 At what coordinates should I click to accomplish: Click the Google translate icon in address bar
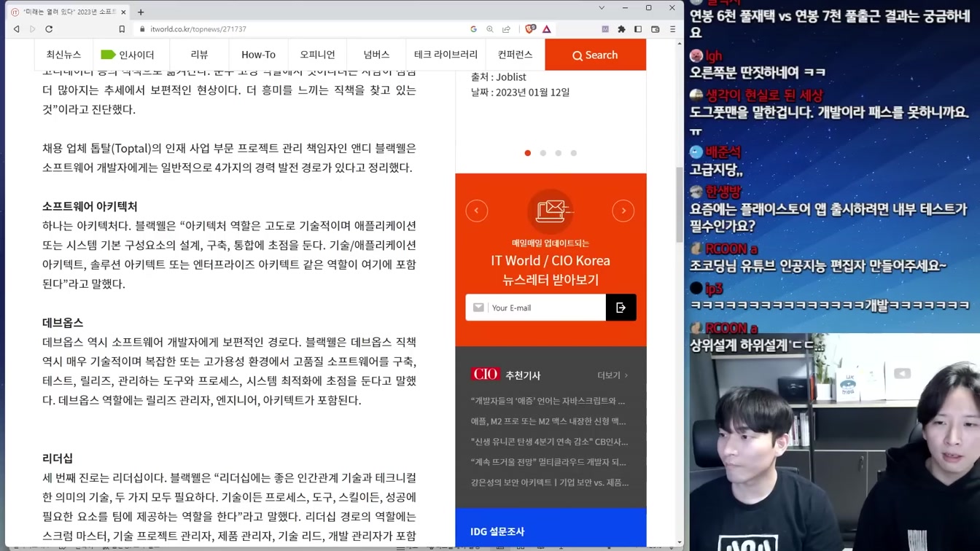click(x=473, y=29)
